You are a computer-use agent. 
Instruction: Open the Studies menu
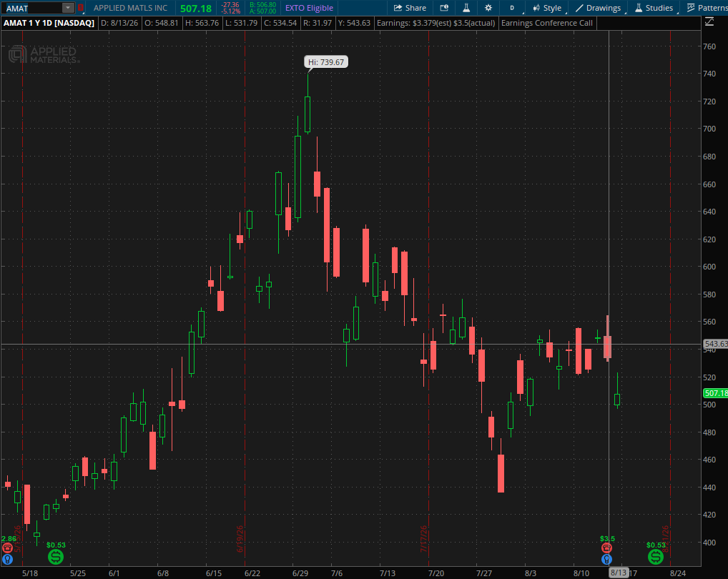coord(654,8)
